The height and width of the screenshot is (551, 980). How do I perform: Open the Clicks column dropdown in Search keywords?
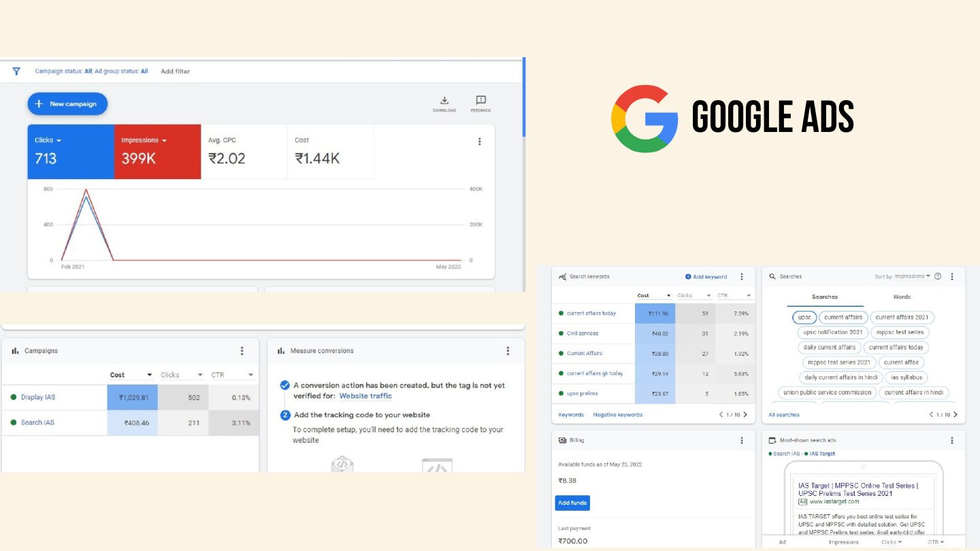pos(709,296)
